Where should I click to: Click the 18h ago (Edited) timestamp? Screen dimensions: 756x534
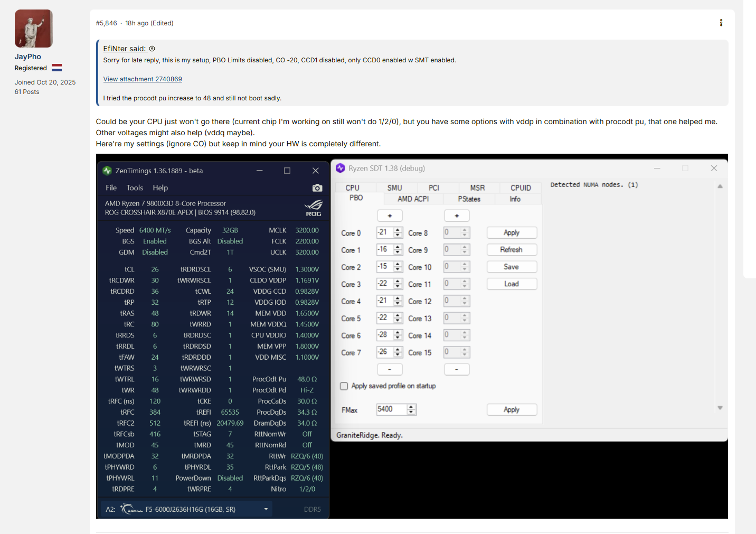click(x=149, y=23)
